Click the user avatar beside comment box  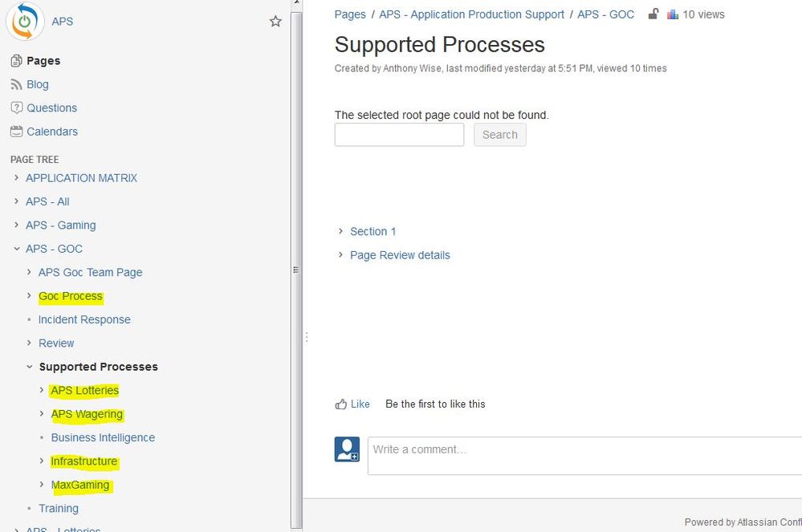[x=347, y=449]
